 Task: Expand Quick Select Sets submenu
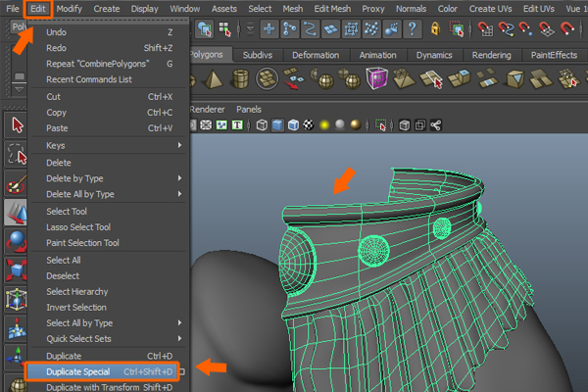(108, 339)
